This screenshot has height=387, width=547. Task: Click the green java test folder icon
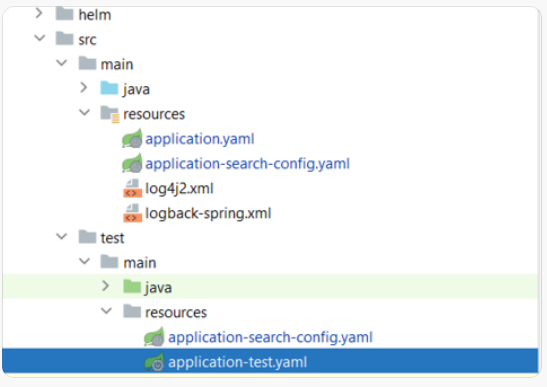[x=132, y=286]
